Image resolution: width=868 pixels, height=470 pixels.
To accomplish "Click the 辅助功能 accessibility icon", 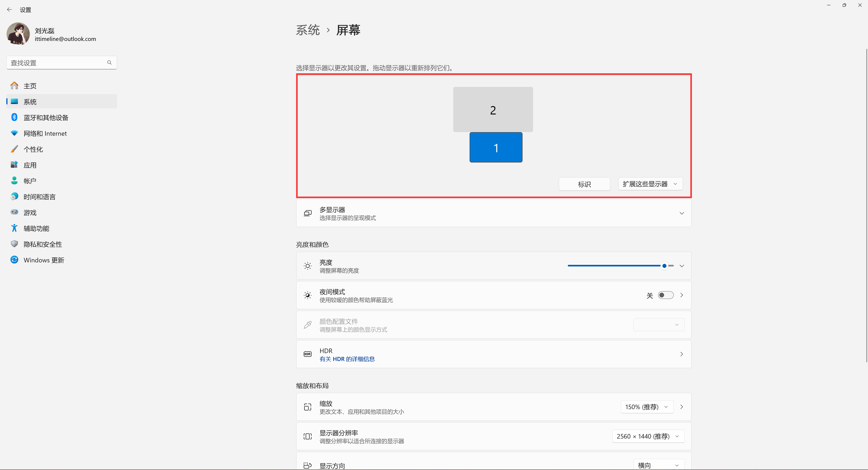I will coord(14,228).
